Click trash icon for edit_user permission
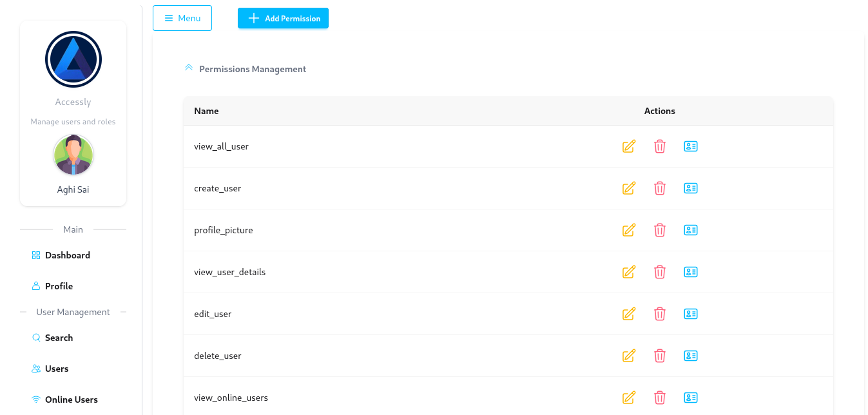The height and width of the screenshot is (415, 868). (659, 314)
